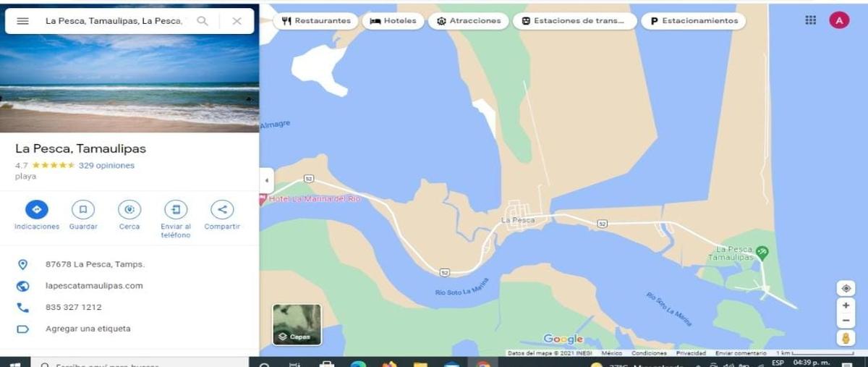Filter map by Estaciones de transporte
868x367 pixels.
[574, 21]
